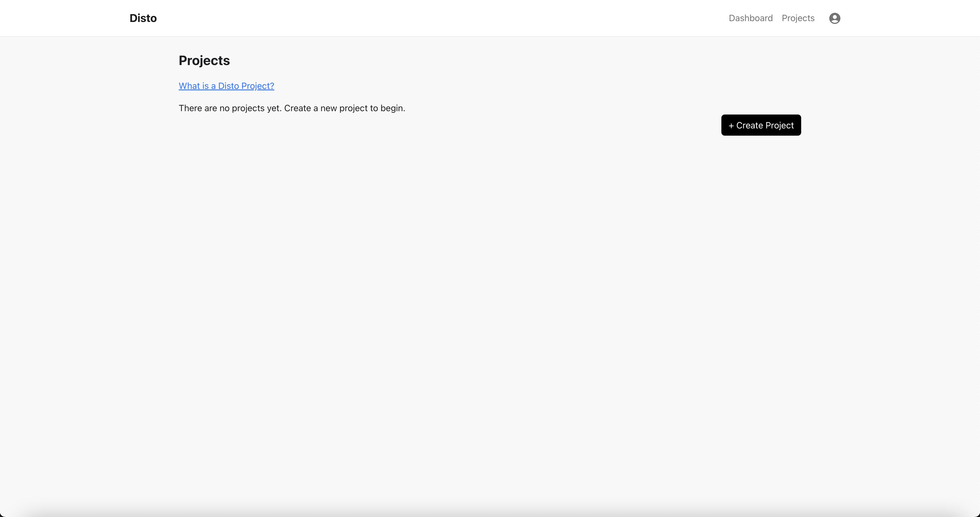Click 'Create a new project to begin' text
Image resolution: width=980 pixels, height=517 pixels.
point(344,108)
